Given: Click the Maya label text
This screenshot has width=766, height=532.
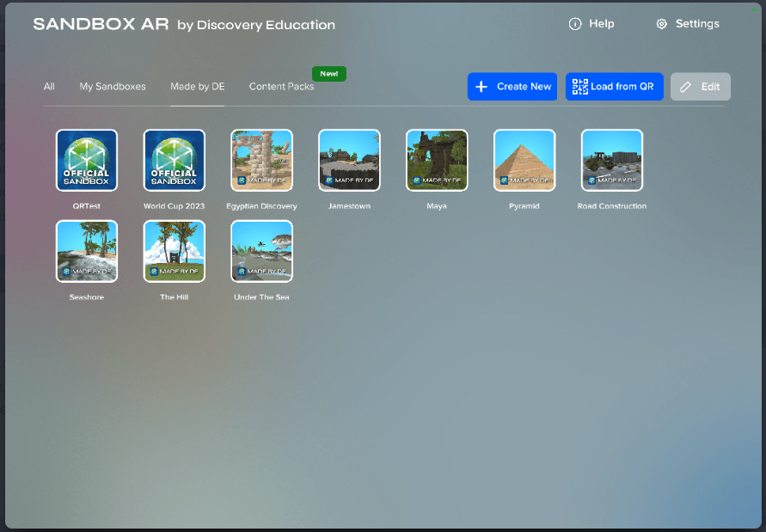Looking at the screenshot, I should [x=437, y=206].
